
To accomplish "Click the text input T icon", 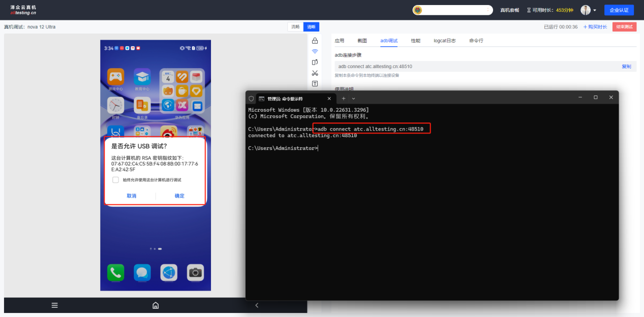I will pyautogui.click(x=315, y=84).
